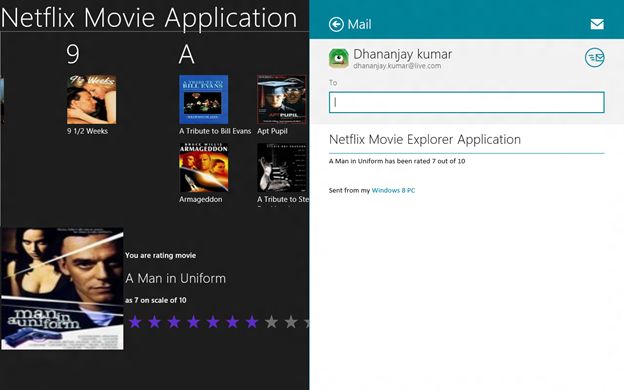Viewport: 624px width, 390px height.
Task: Click the 'A Man in Uniform' heading
Action: pyautogui.click(x=176, y=278)
